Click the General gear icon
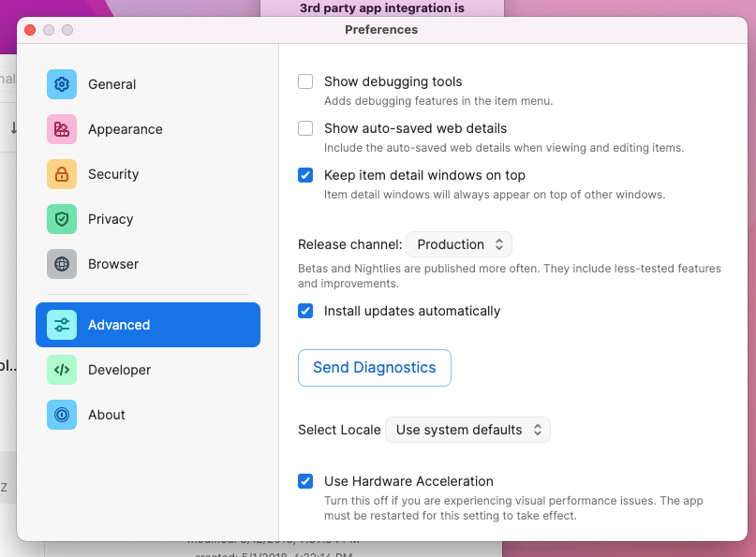Image resolution: width=756 pixels, height=557 pixels. coord(62,84)
